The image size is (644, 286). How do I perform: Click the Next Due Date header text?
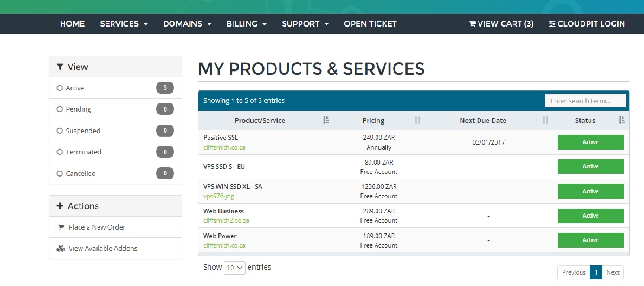click(483, 120)
